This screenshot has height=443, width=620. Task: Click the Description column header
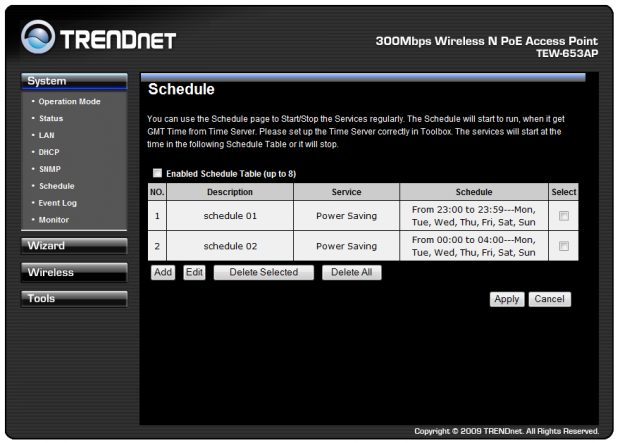[230, 192]
